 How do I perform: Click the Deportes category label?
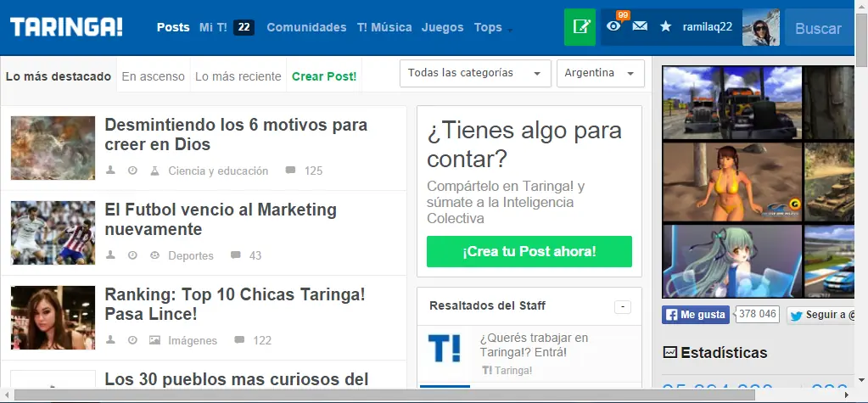pyautogui.click(x=191, y=255)
